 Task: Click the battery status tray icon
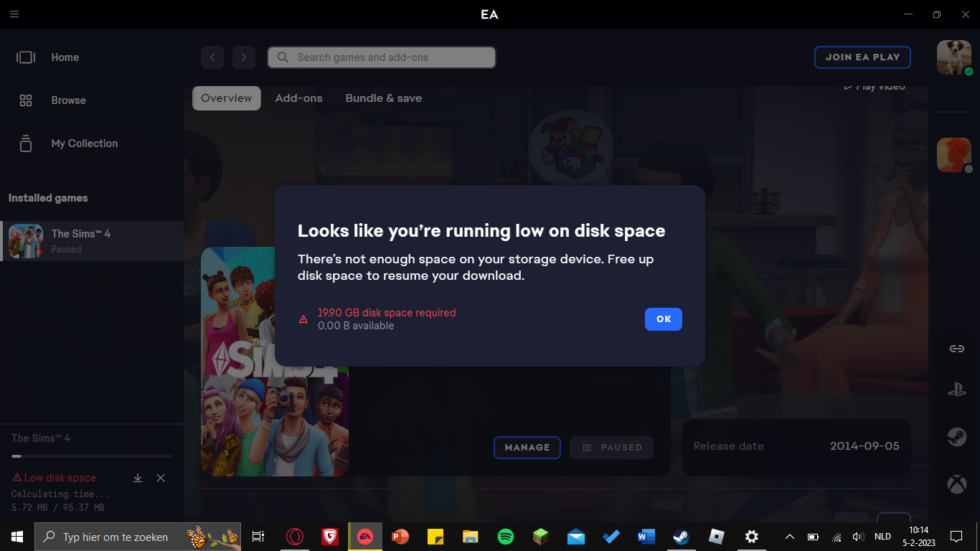click(813, 537)
